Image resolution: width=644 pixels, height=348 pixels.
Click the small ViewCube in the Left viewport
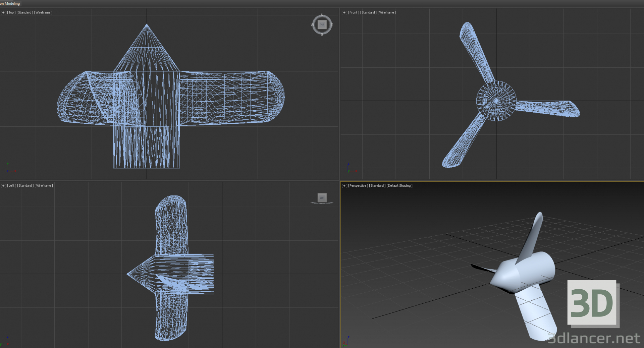322,198
